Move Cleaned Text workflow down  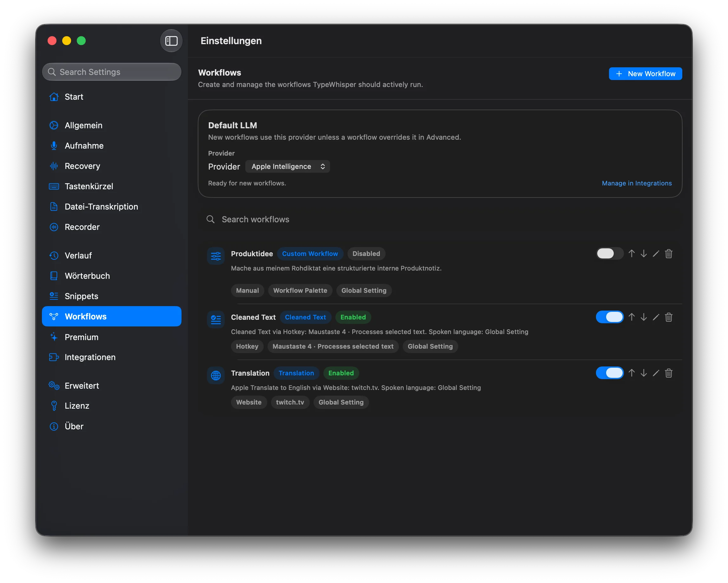click(644, 317)
